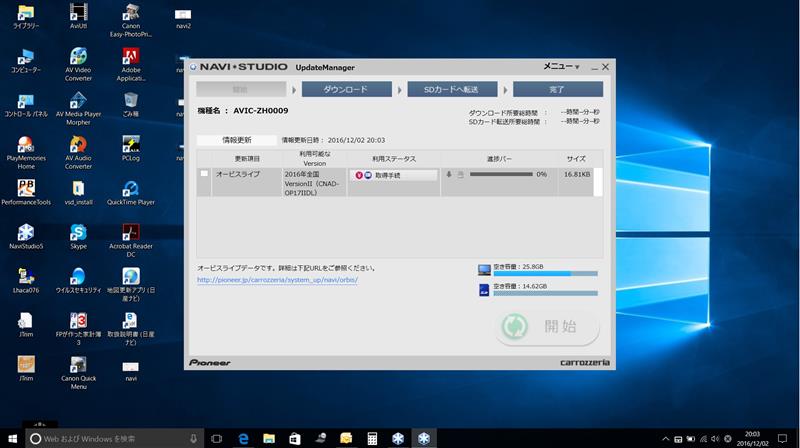Screen dimensions: 800x448
Task: Open the pioneer.jp carrozzeria orbis link
Action: [x=277, y=280]
